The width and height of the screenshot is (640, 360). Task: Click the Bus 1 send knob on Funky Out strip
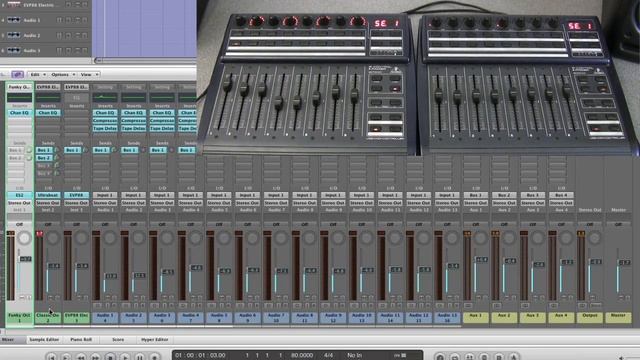click(x=29, y=150)
